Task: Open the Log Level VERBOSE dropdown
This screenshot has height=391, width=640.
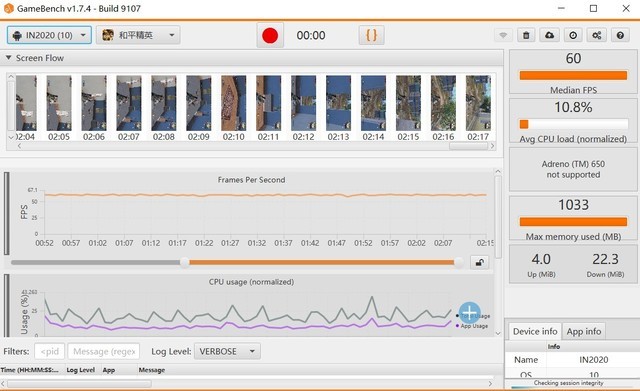Action: coord(227,351)
